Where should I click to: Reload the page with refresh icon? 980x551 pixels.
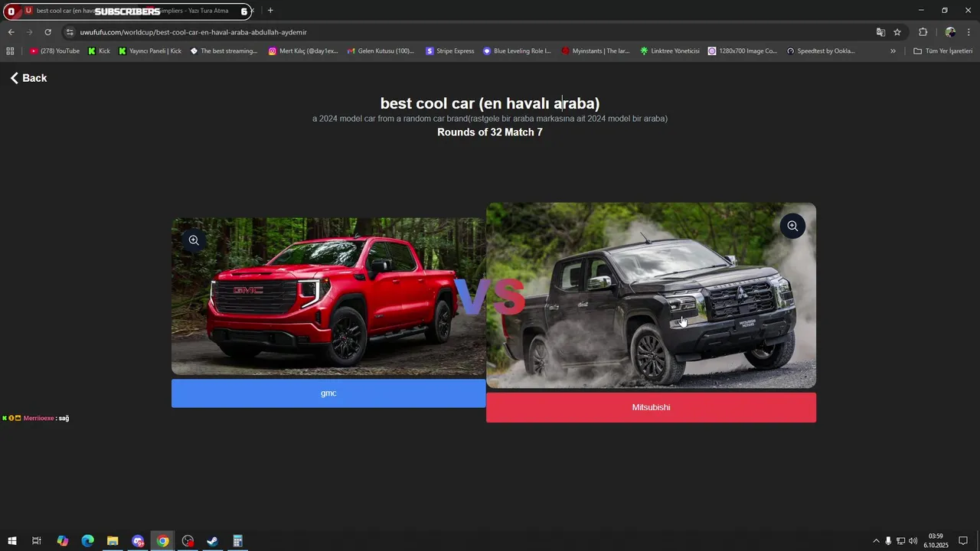[47, 32]
